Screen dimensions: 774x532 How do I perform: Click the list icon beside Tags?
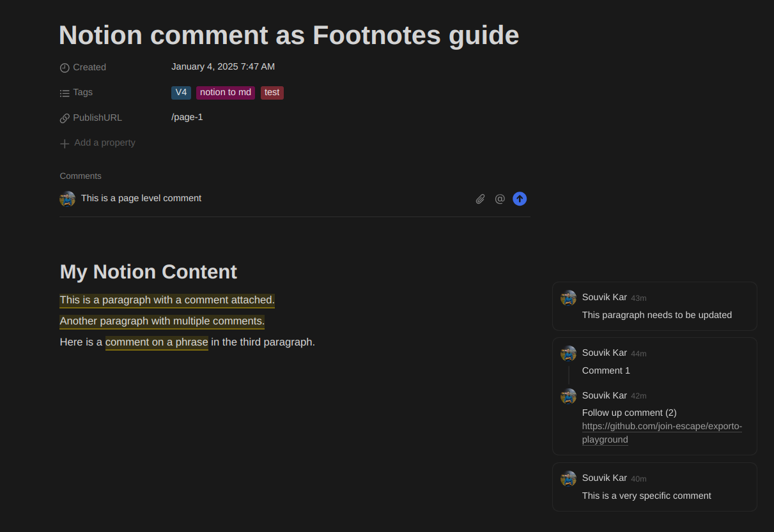click(65, 93)
